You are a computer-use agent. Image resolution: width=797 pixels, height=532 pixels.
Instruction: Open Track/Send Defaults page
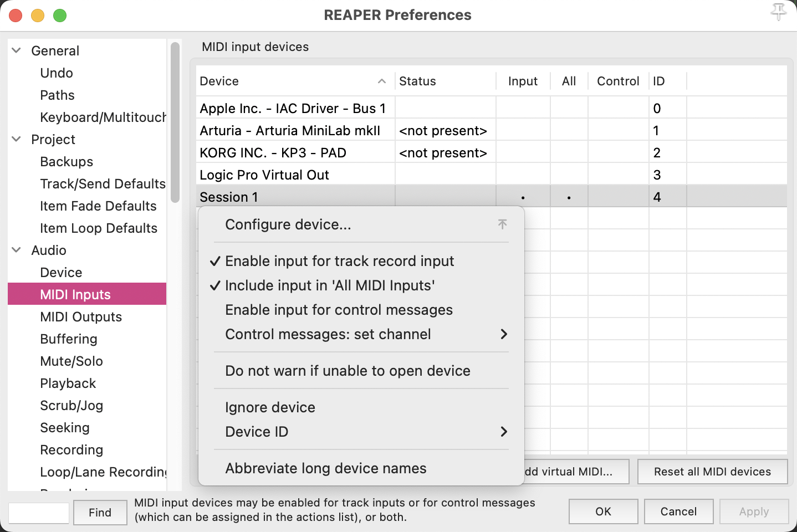[x=103, y=183]
